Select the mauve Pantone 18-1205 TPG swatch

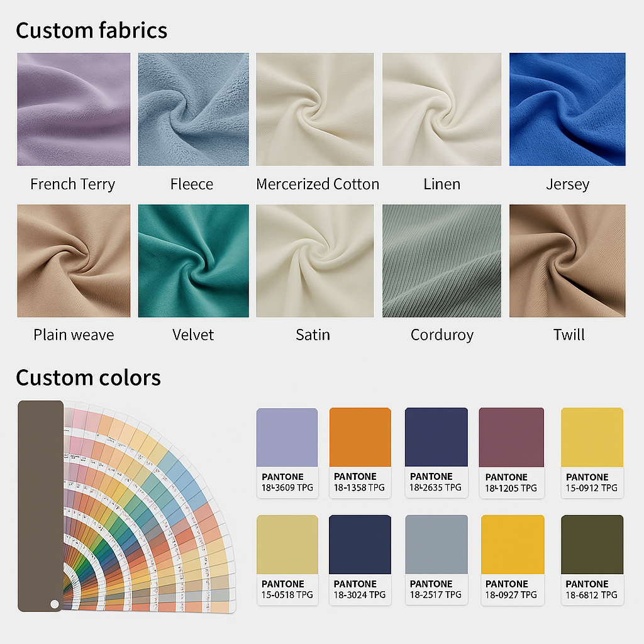(x=511, y=453)
